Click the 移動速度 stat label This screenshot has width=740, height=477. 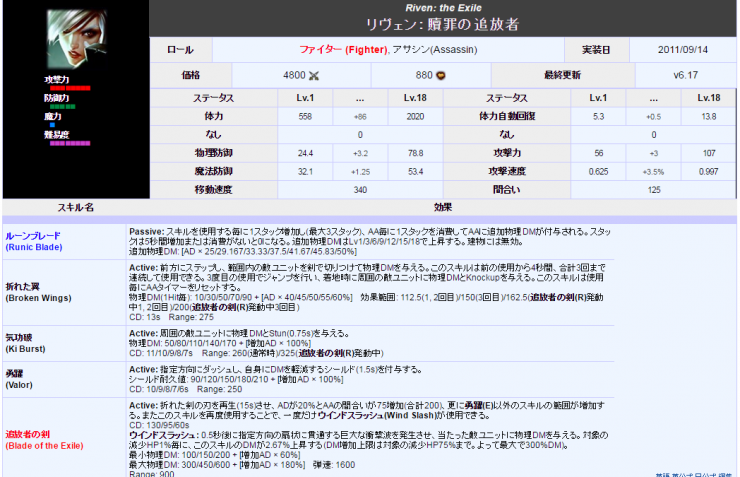[x=214, y=190]
